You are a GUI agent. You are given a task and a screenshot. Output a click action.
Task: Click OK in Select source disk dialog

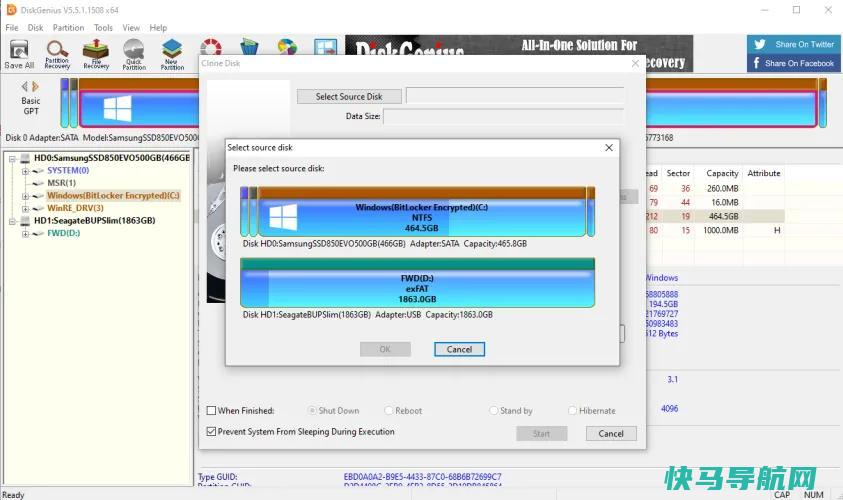click(x=385, y=349)
